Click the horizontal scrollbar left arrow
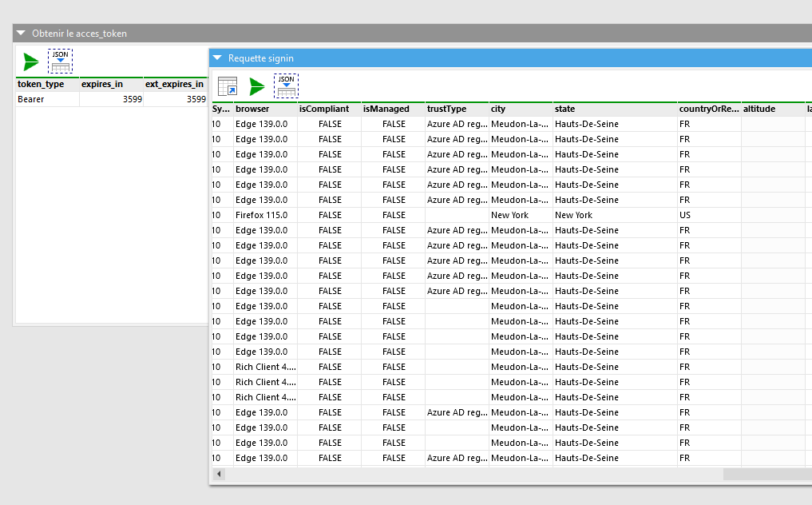This screenshot has height=505, width=812. coord(220,474)
